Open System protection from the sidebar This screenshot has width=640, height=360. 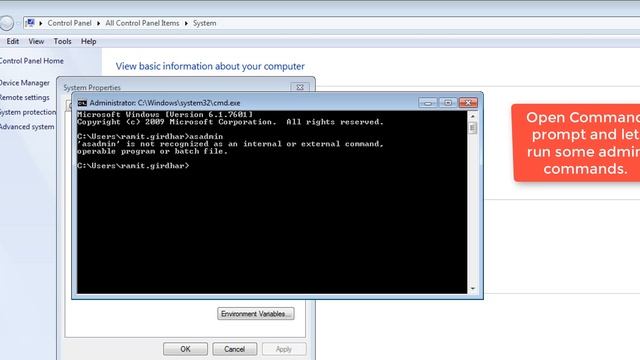click(x=28, y=112)
